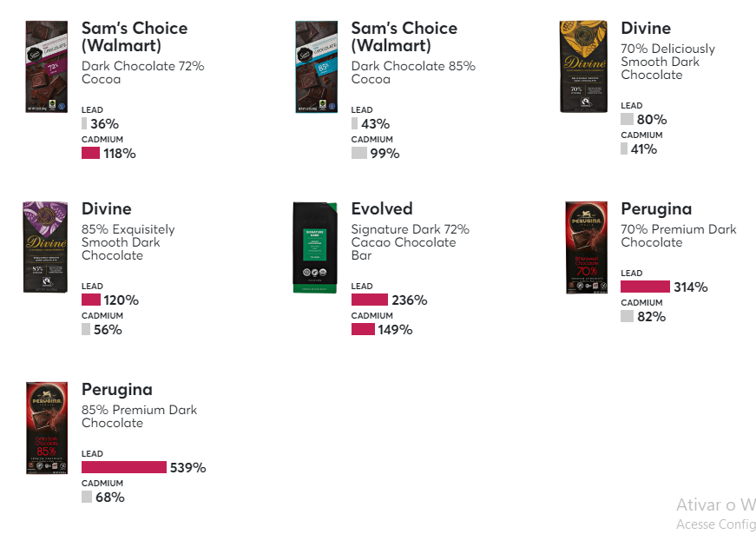Select the 236% lead bar for Evolved

[369, 300]
